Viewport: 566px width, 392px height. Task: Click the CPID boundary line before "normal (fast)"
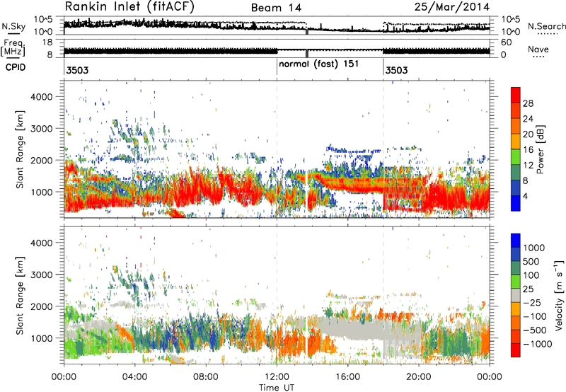(277, 67)
